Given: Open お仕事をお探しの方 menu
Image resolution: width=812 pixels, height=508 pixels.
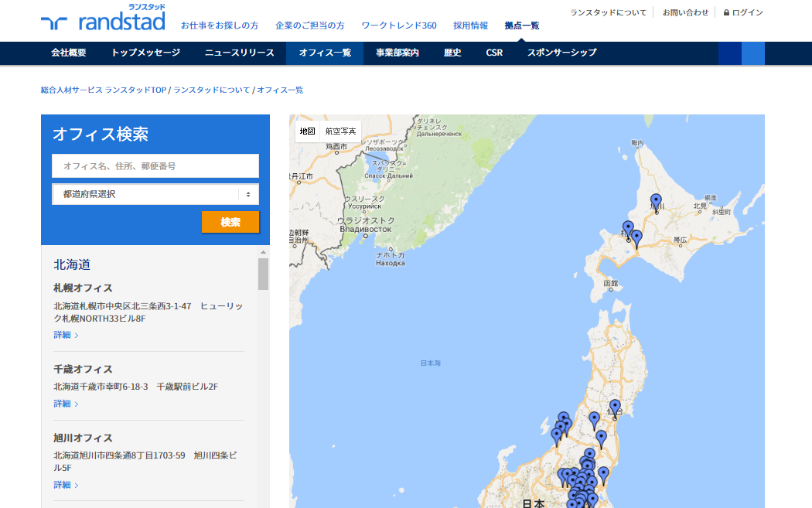Looking at the screenshot, I should click(220, 26).
